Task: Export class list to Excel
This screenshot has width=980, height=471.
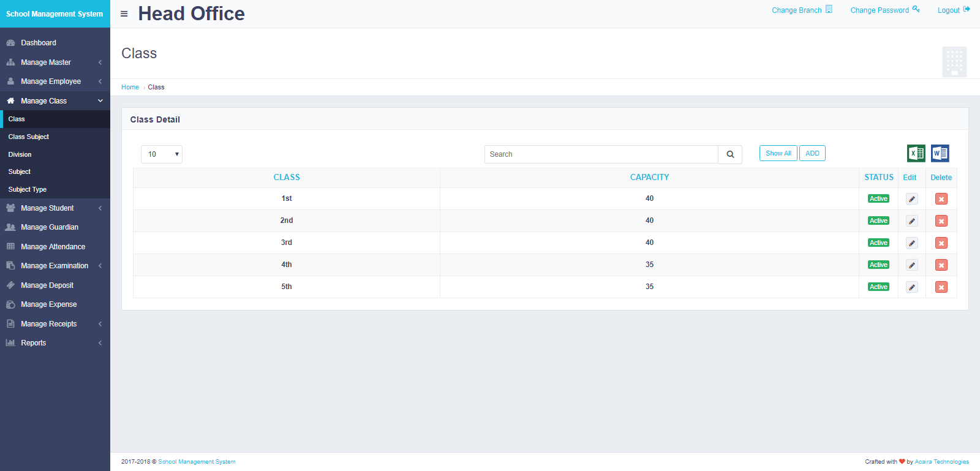Action: point(916,153)
